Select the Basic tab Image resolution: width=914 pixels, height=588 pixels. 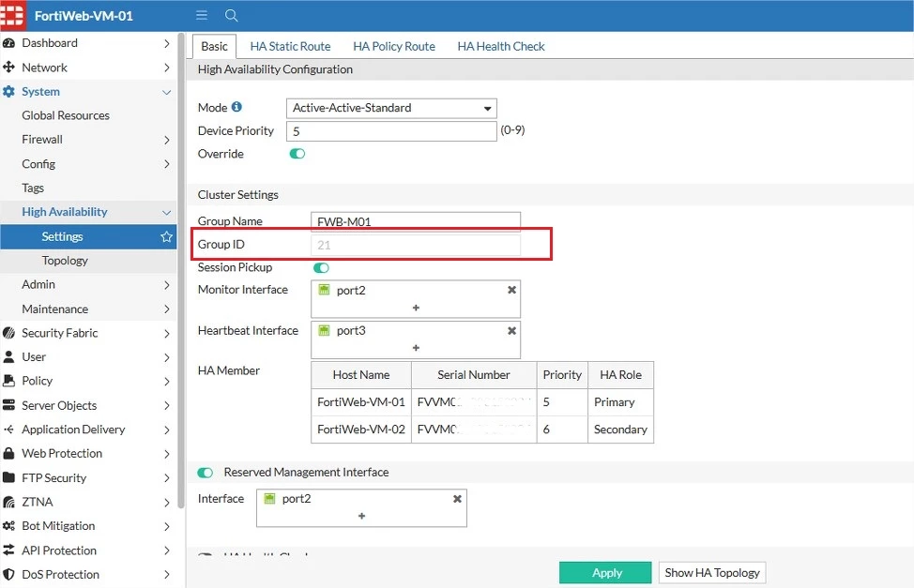[215, 46]
